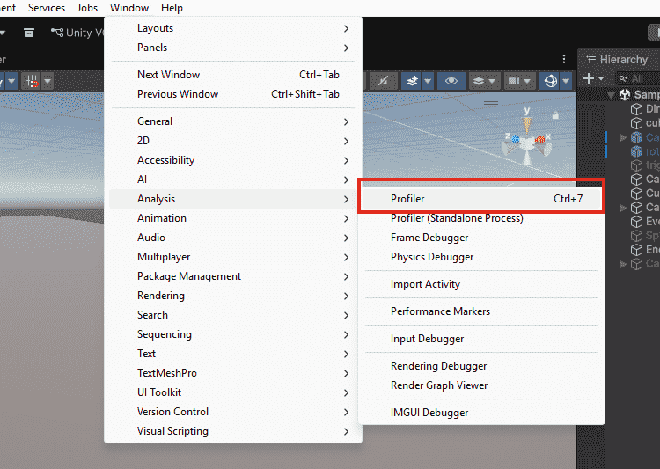Open the Panels submenu
Screen dimensions: 660x469
(233, 48)
